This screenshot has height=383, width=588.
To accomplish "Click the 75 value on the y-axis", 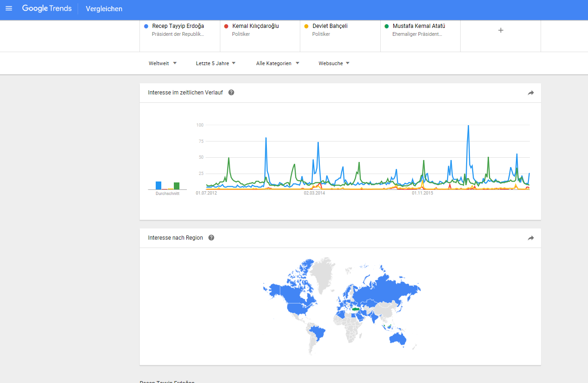I will [x=201, y=141].
